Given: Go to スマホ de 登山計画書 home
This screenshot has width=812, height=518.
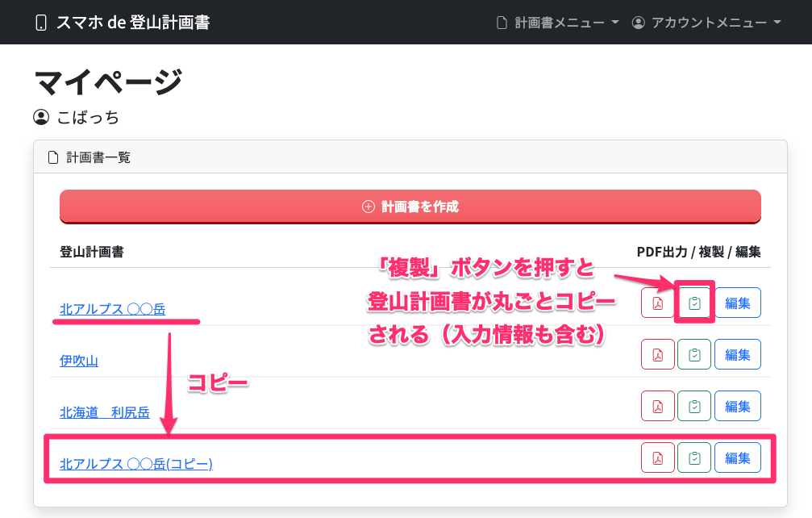Looking at the screenshot, I should 123,23.
